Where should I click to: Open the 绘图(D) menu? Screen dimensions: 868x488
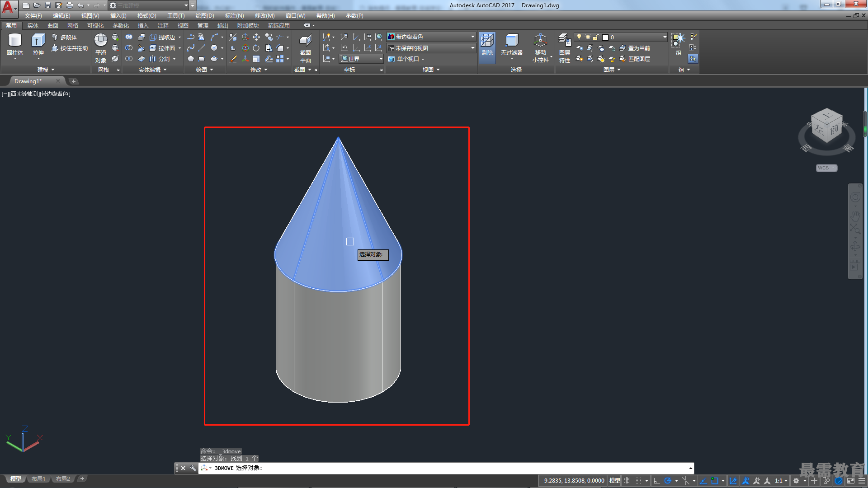coord(205,16)
